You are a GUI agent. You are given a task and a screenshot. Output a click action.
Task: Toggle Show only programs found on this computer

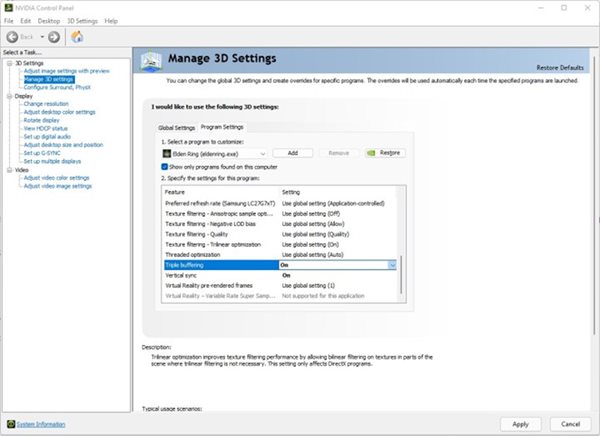(x=165, y=167)
